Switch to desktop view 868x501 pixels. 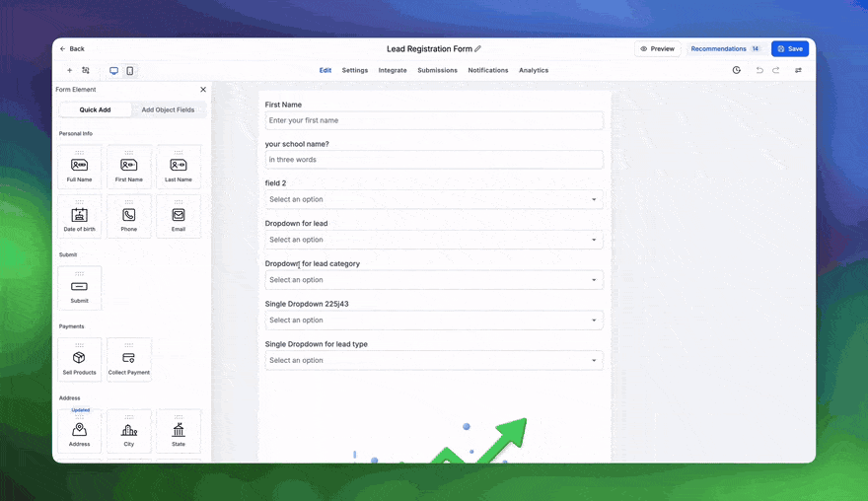coord(113,71)
